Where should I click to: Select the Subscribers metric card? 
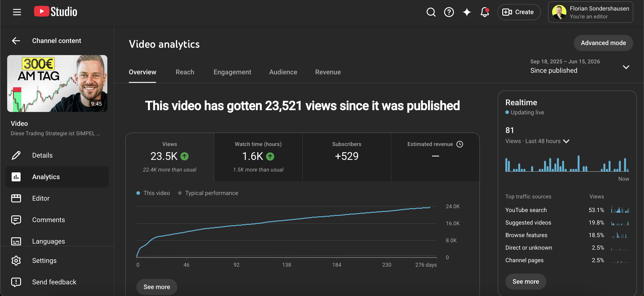347,157
